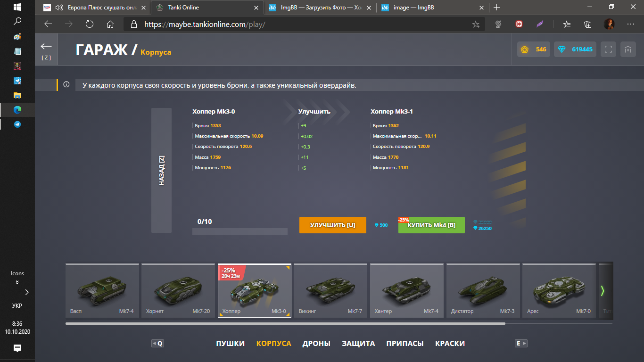Open a new browser tab
Viewport: 644px width, 362px height.
(x=496, y=8)
